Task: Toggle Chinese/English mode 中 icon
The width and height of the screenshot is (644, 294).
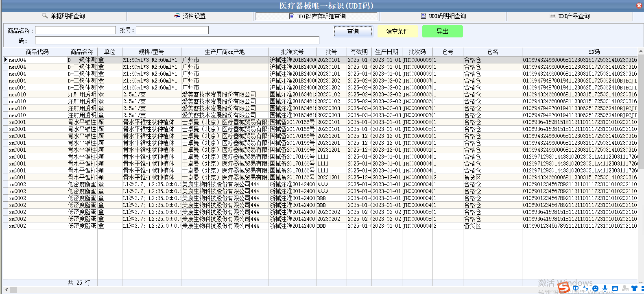Action: click(x=576, y=288)
